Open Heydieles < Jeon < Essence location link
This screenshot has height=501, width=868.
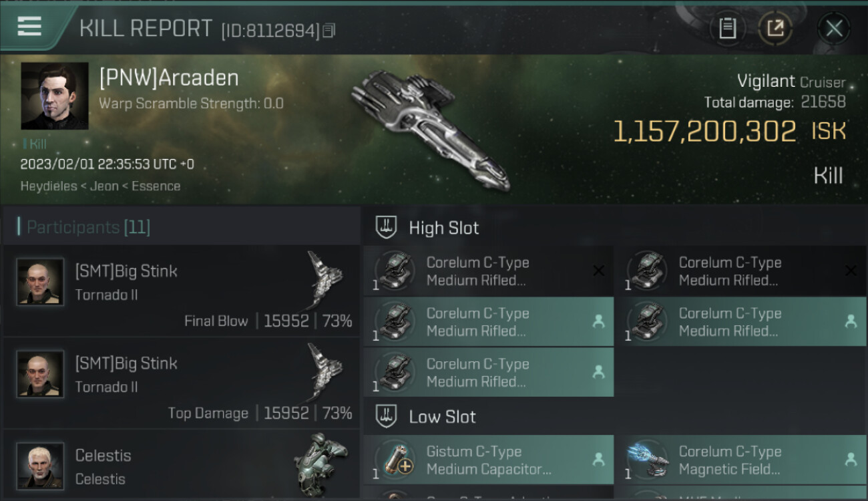[100, 186]
